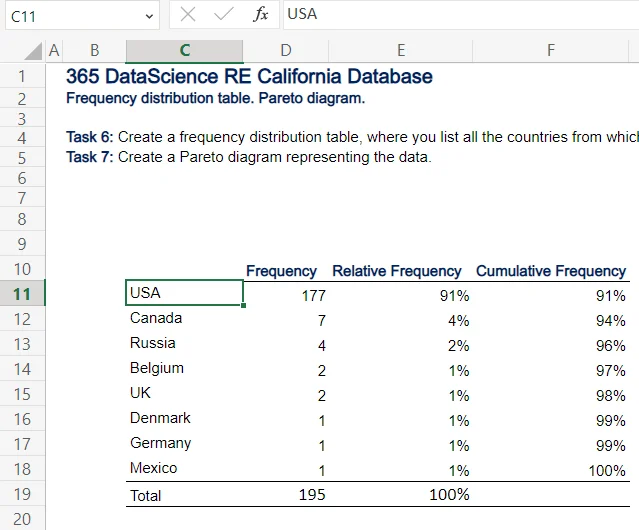639x530 pixels.
Task: Click the Cancel X icon in formula bar
Action: [x=188, y=15]
